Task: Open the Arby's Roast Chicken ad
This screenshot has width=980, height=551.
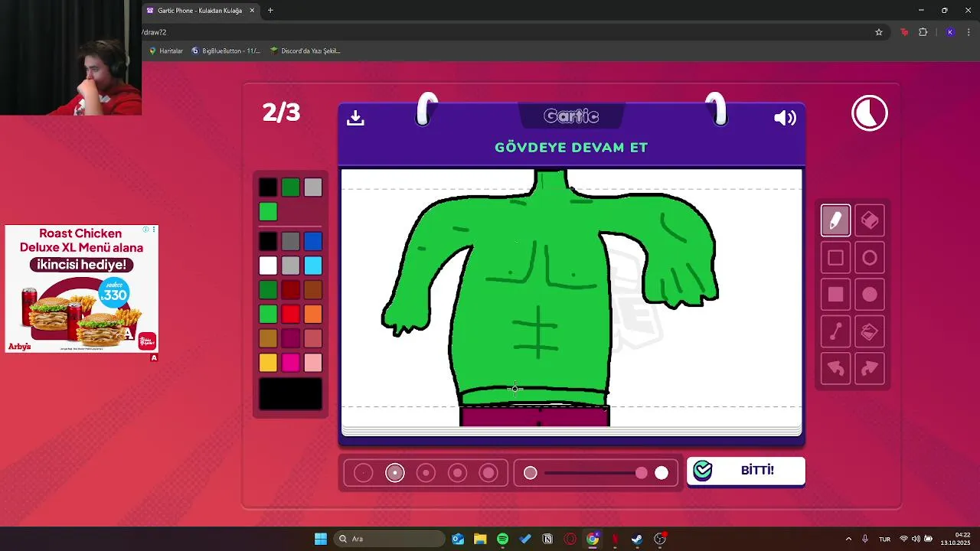Action: pos(81,289)
